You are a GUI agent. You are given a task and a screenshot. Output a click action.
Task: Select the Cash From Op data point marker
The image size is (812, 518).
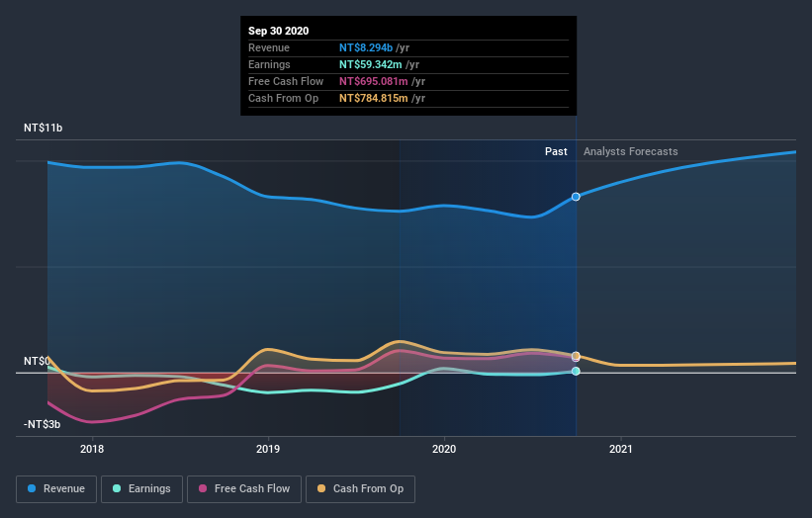(576, 356)
